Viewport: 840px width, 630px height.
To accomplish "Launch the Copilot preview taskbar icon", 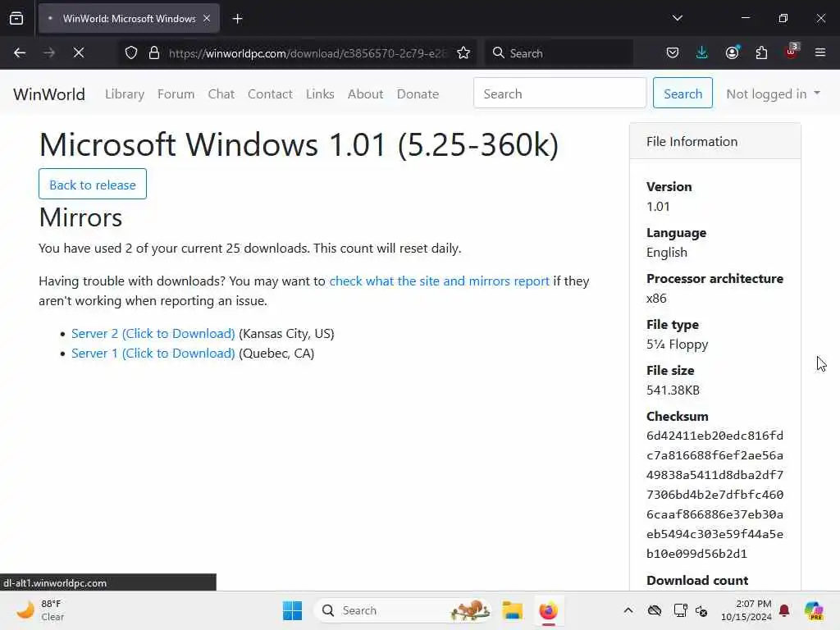I will tap(814, 610).
